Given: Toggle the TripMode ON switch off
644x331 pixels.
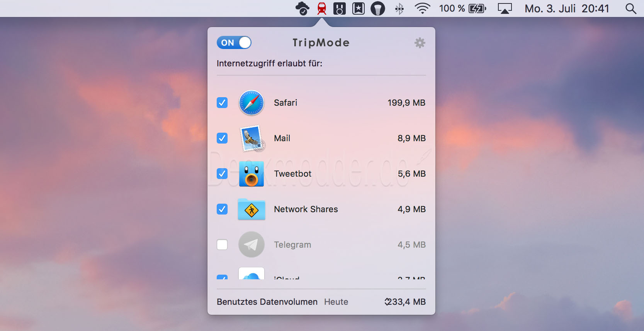Looking at the screenshot, I should (x=234, y=42).
